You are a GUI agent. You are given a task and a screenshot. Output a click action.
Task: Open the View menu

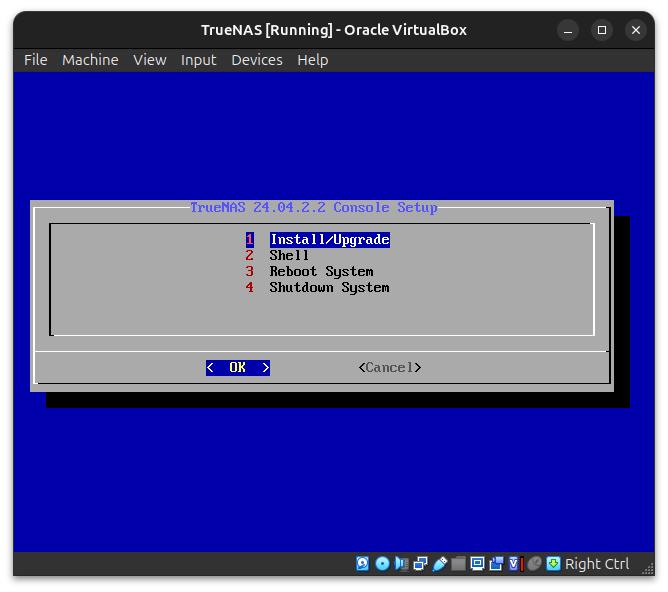[x=149, y=60]
